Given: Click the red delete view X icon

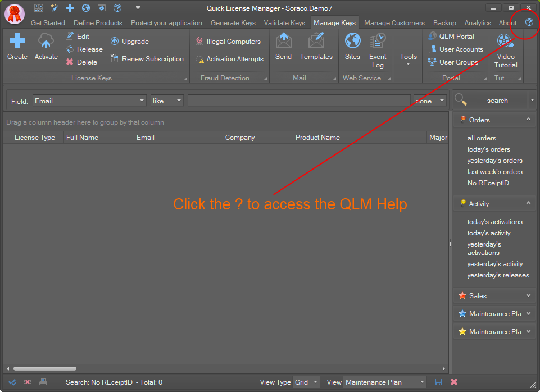Looking at the screenshot, I should tap(454, 382).
